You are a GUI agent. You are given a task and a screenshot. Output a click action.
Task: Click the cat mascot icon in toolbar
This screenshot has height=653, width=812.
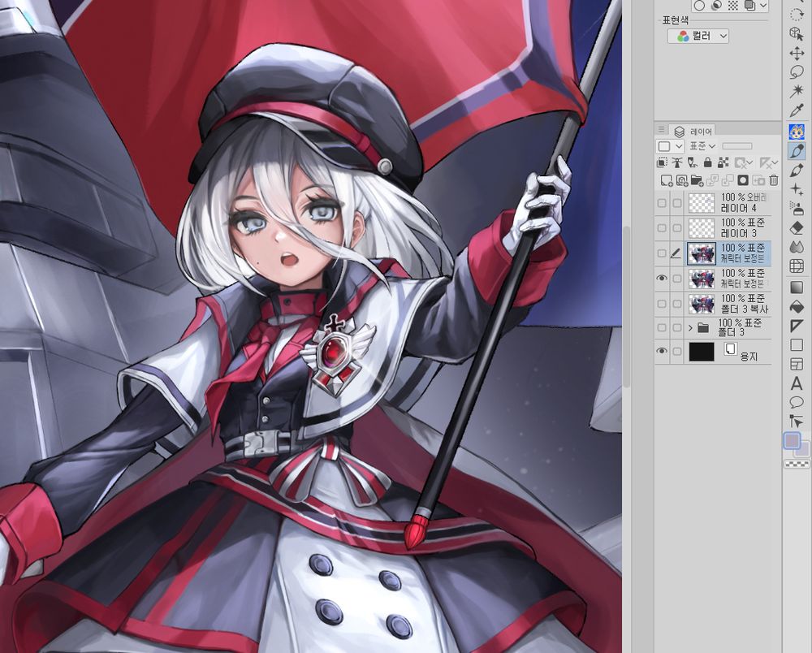click(x=797, y=132)
